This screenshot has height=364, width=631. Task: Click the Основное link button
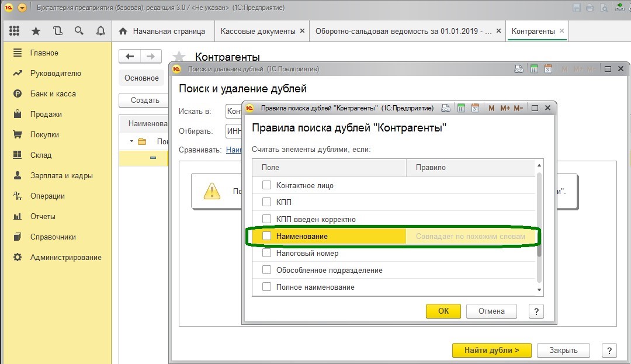click(141, 78)
